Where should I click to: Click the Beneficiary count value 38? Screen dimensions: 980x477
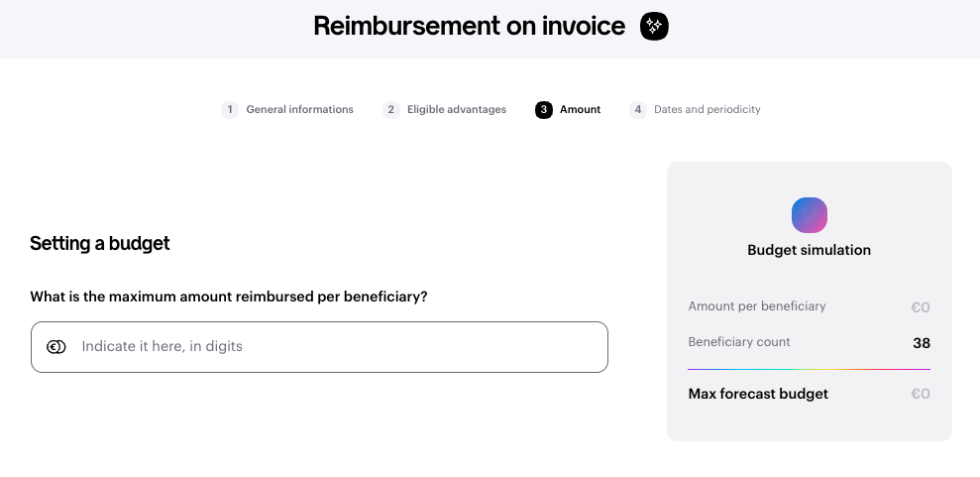tap(921, 343)
